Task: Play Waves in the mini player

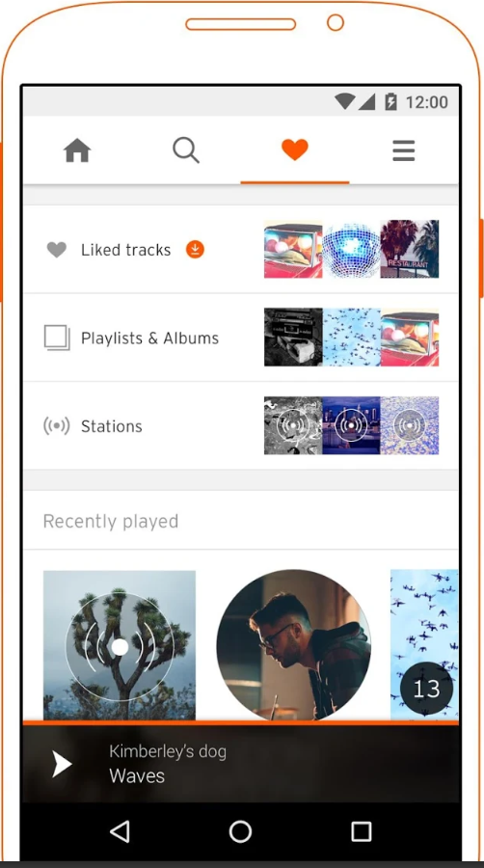Action: 62,764
